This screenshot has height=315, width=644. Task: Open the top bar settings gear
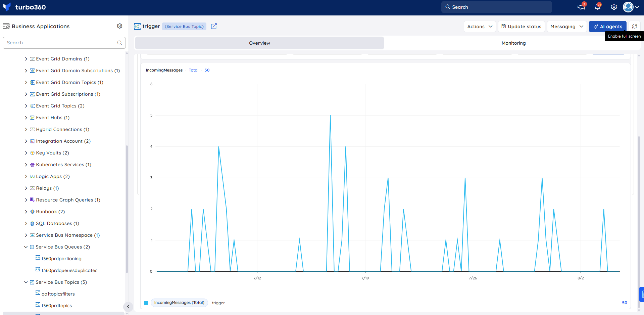(614, 7)
